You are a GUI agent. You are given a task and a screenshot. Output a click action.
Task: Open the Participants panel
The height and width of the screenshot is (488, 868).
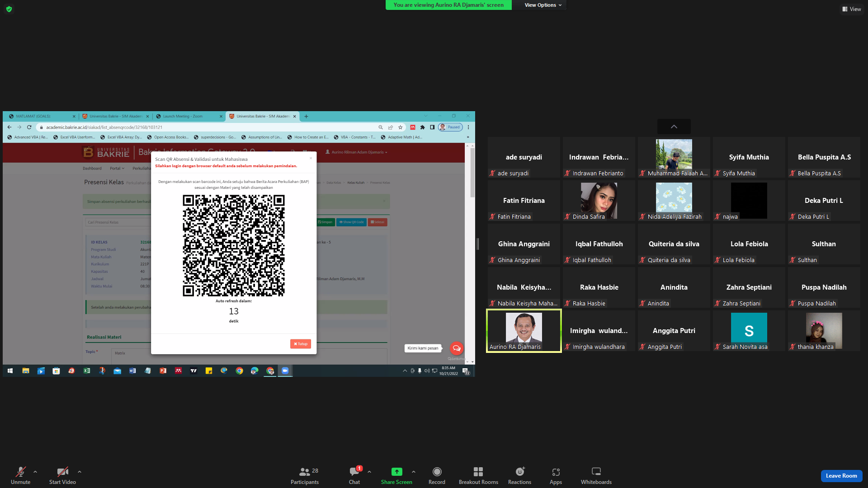point(305,475)
